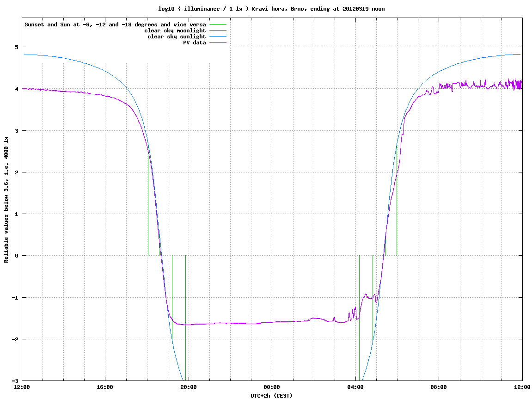Screen dimensions: 532x399
Task: Click the chart title mentioning Kravi hora, Brno
Action: (271, 9)
